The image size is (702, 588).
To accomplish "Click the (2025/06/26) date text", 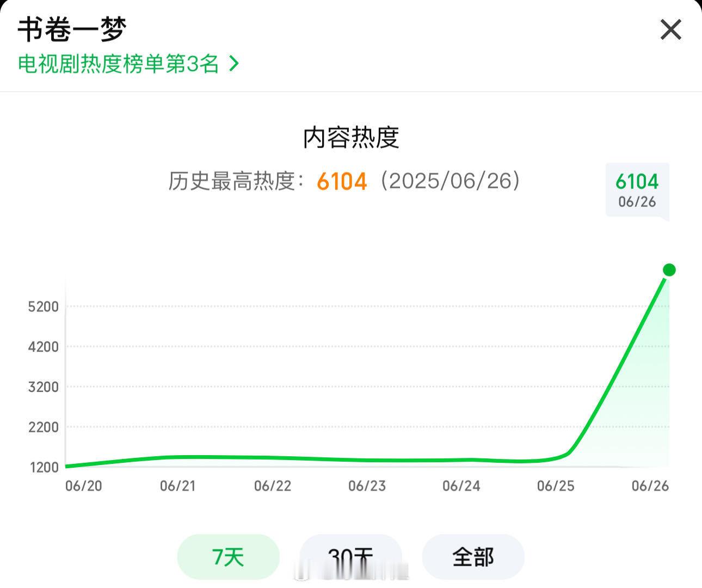I will point(450,181).
